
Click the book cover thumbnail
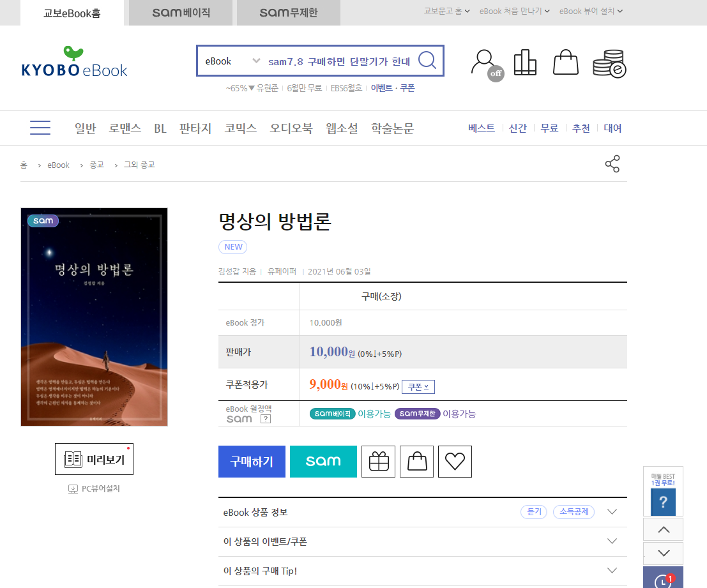click(x=95, y=317)
